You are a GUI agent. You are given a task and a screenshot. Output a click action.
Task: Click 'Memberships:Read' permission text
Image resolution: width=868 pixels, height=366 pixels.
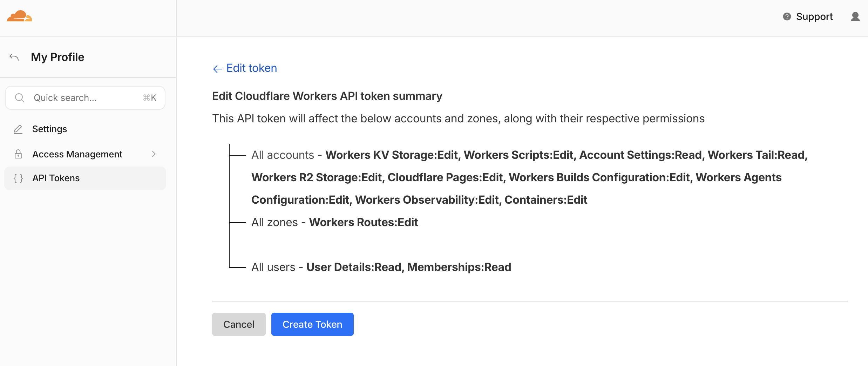tap(459, 267)
